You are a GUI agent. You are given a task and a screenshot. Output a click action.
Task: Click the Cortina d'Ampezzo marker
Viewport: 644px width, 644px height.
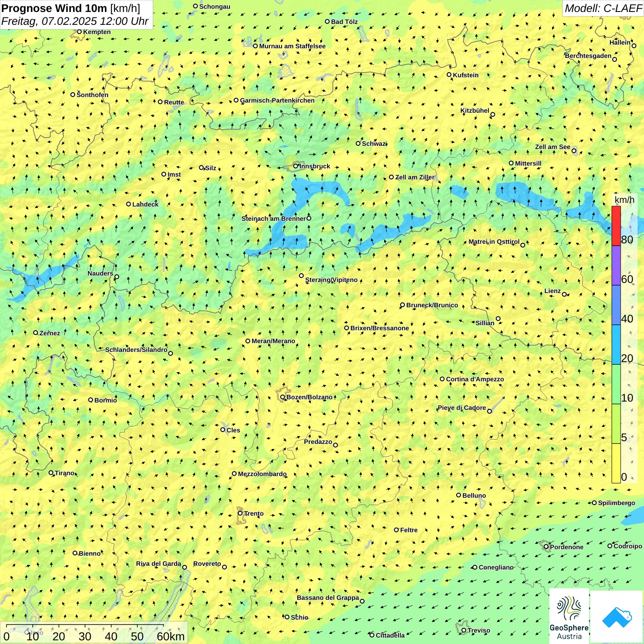(x=442, y=379)
